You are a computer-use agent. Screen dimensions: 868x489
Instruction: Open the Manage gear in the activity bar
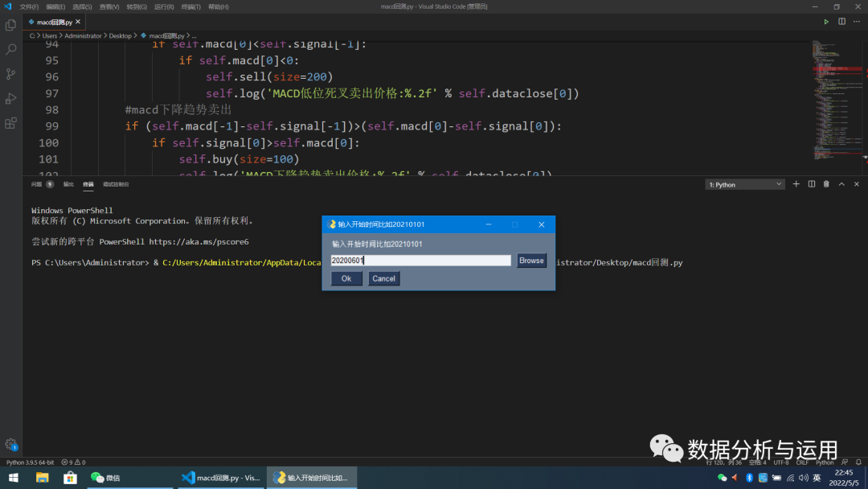[10, 444]
